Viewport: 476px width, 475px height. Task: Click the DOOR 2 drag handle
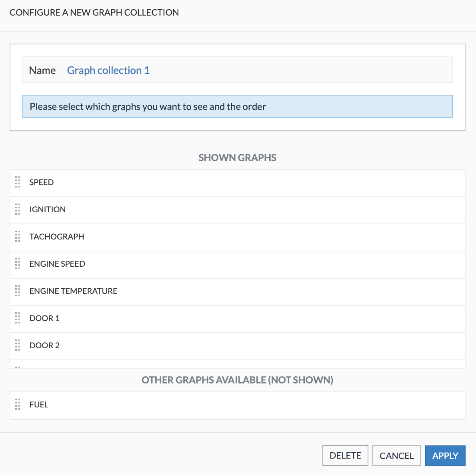tap(18, 345)
